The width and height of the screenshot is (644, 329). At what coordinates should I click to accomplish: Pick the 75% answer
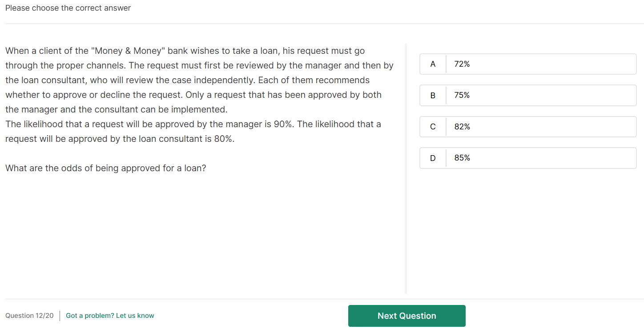pos(462,96)
